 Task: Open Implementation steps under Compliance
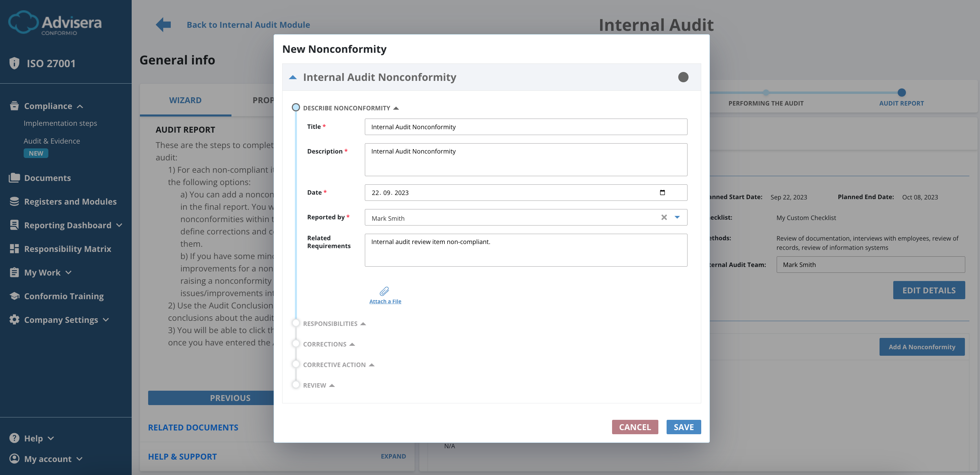point(60,123)
